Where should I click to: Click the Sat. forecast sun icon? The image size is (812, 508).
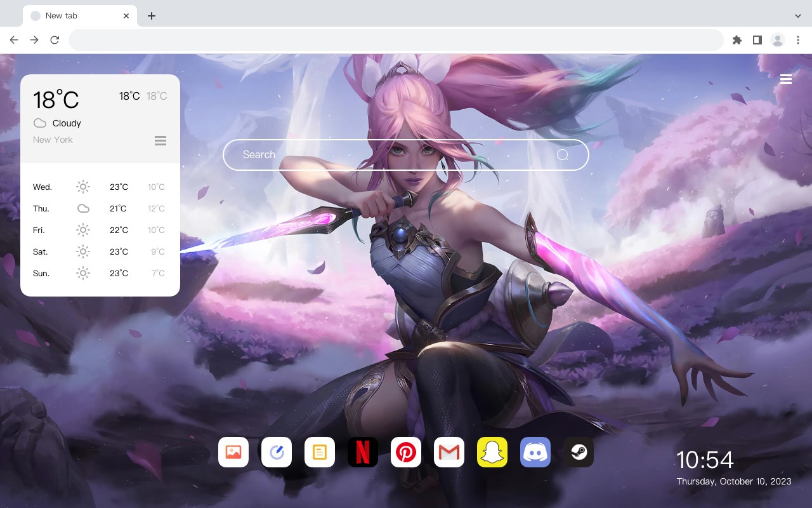pos(83,251)
